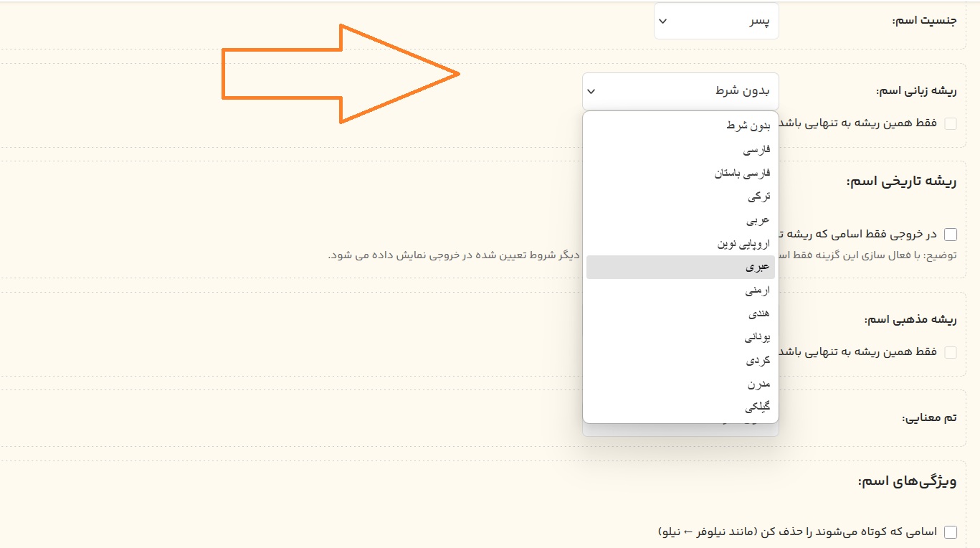Click the ریشه مذهبی اسم label
Screen dimensions: 980x548
[x=910, y=319]
